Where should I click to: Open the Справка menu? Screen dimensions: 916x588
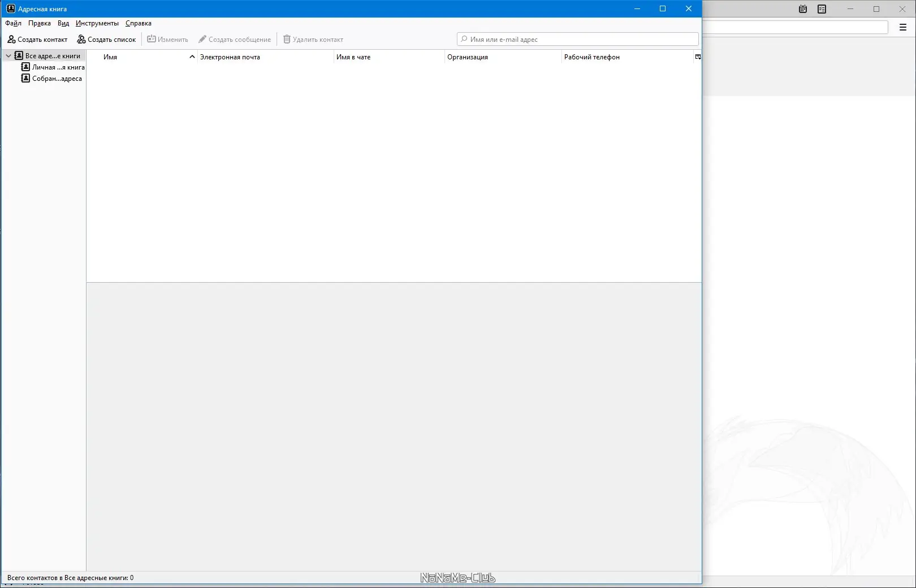(x=139, y=23)
